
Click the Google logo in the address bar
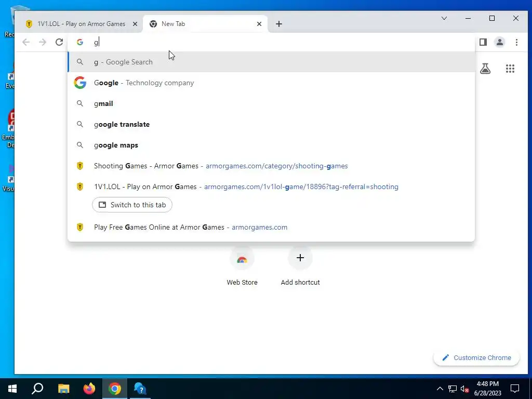coord(80,42)
